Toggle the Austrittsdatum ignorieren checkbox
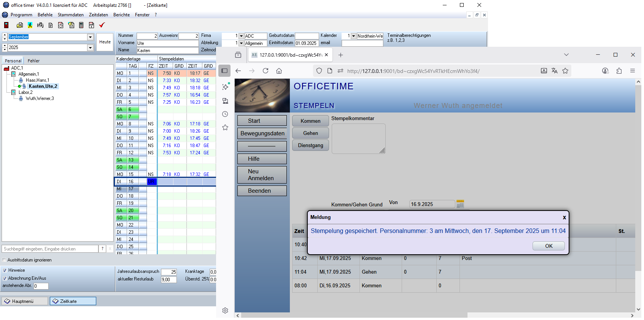 [x=4, y=260]
